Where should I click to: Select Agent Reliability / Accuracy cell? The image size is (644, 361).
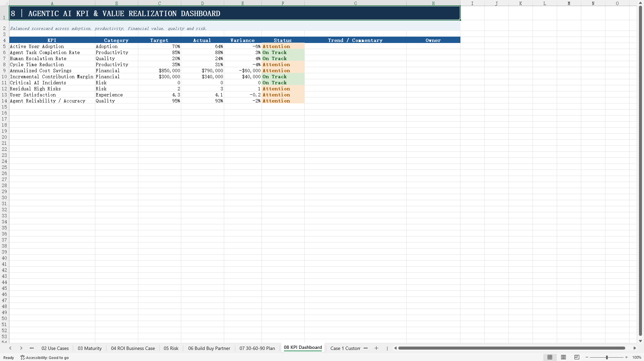point(52,101)
